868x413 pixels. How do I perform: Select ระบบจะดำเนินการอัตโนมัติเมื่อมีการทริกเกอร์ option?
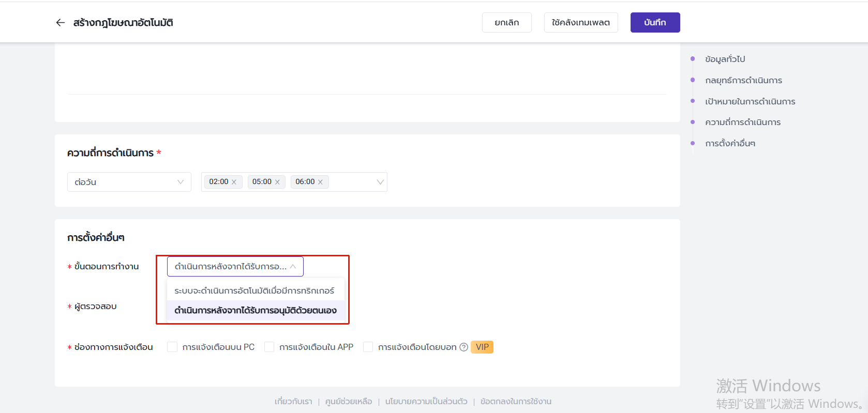pos(255,290)
